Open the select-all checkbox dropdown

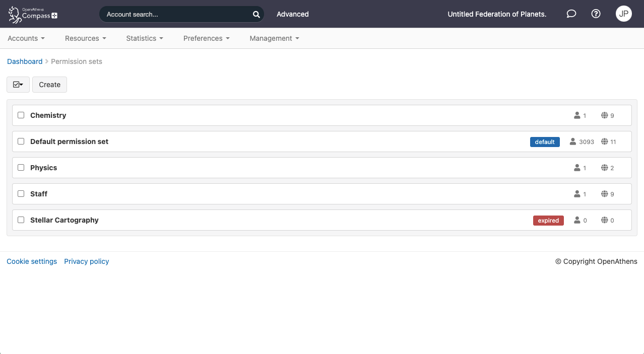click(18, 85)
